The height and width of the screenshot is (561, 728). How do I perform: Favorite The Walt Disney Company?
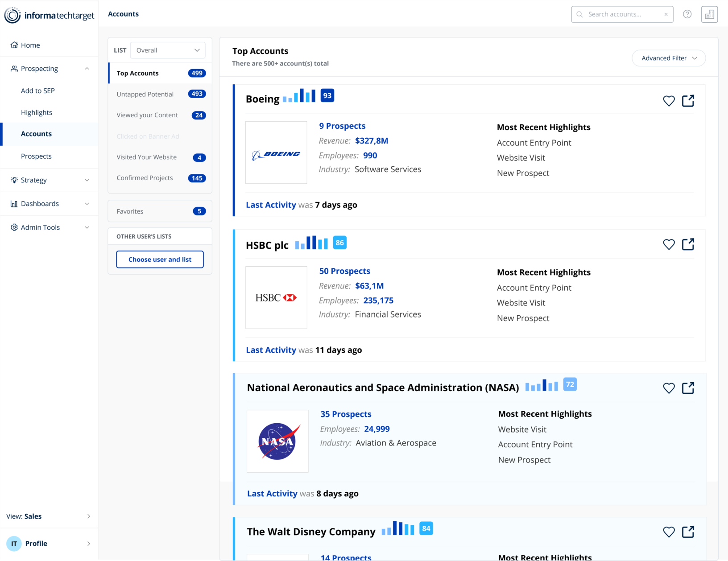(669, 532)
